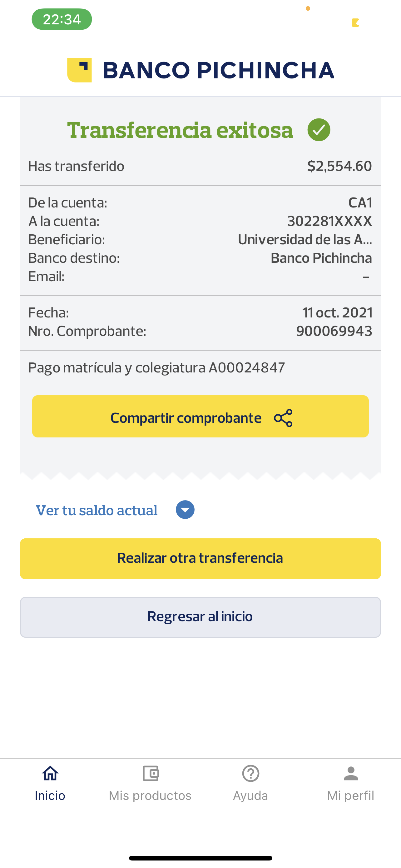Tap the transferred amount $2,554.60
The width and height of the screenshot is (401, 868).
point(339,166)
